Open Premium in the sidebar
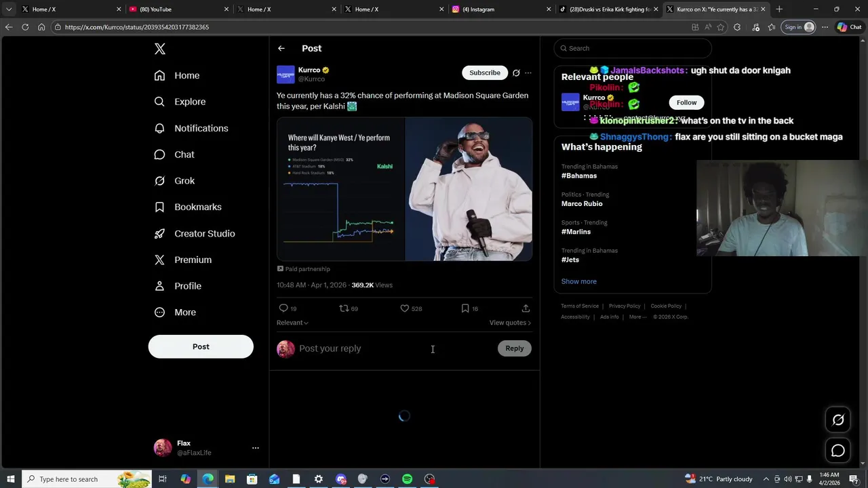 tap(183, 260)
